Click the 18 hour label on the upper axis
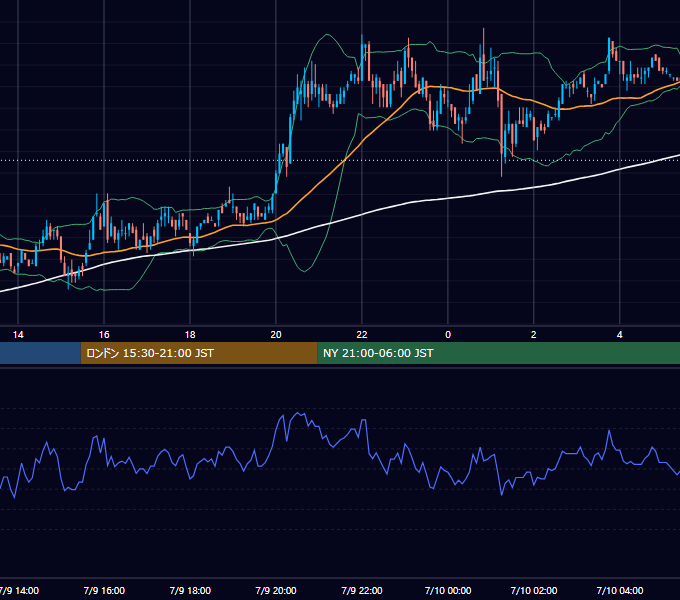This screenshot has width=680, height=600. point(190,335)
